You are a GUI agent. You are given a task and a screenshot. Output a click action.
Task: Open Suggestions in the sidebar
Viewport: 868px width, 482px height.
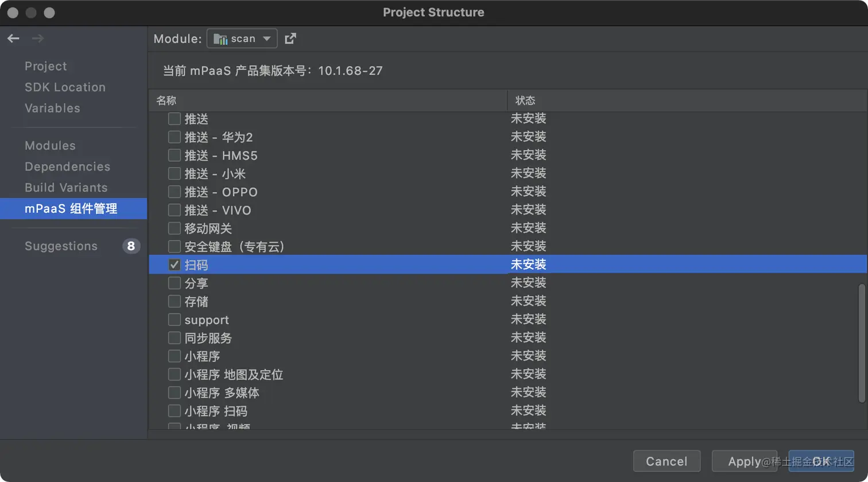coord(61,246)
